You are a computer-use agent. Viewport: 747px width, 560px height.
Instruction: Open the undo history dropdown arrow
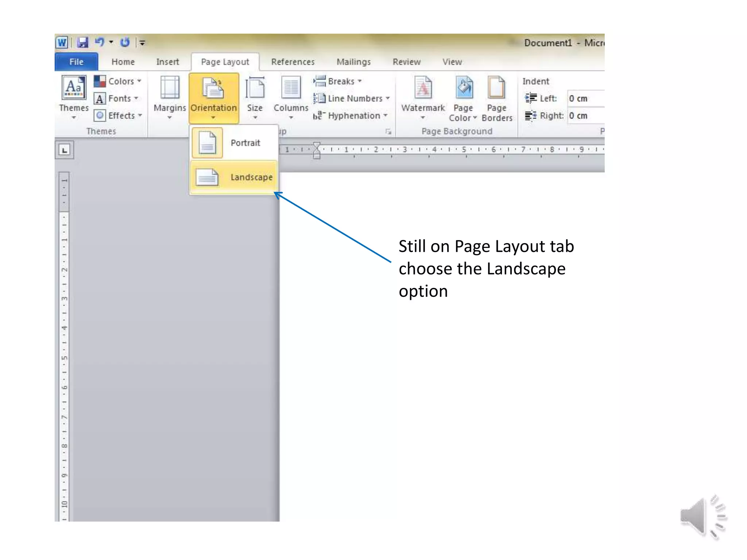pos(111,42)
